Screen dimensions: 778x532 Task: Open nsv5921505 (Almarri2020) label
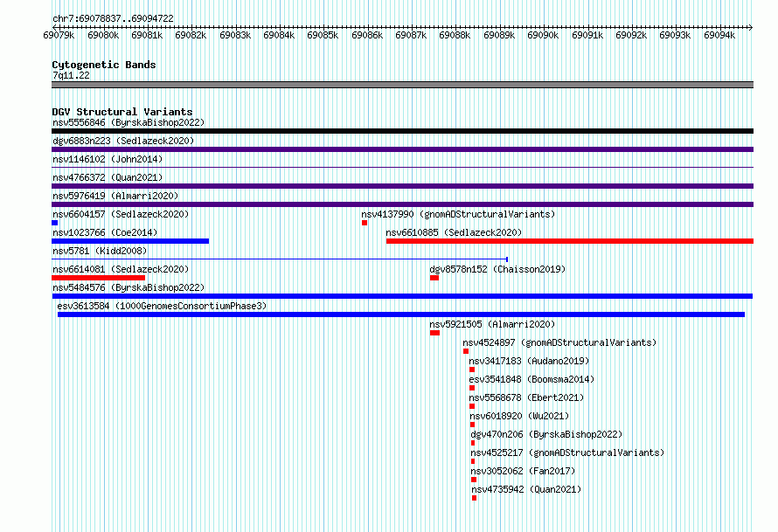[x=492, y=324]
